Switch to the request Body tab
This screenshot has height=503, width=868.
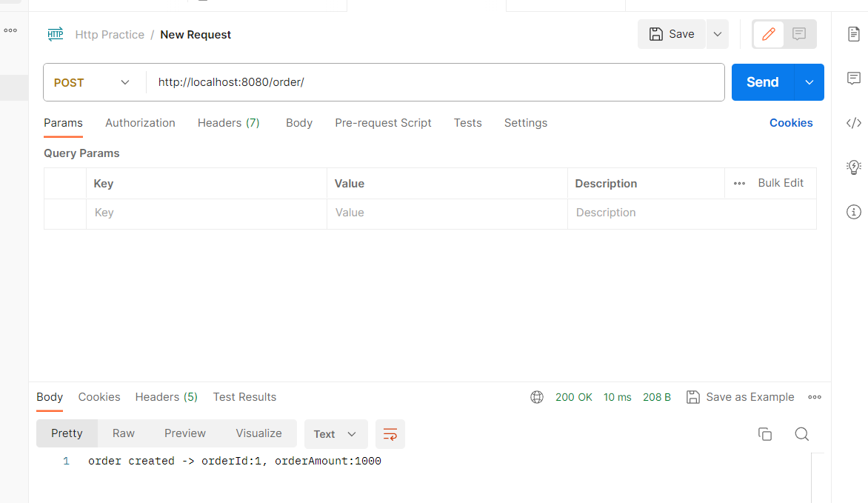coord(299,123)
